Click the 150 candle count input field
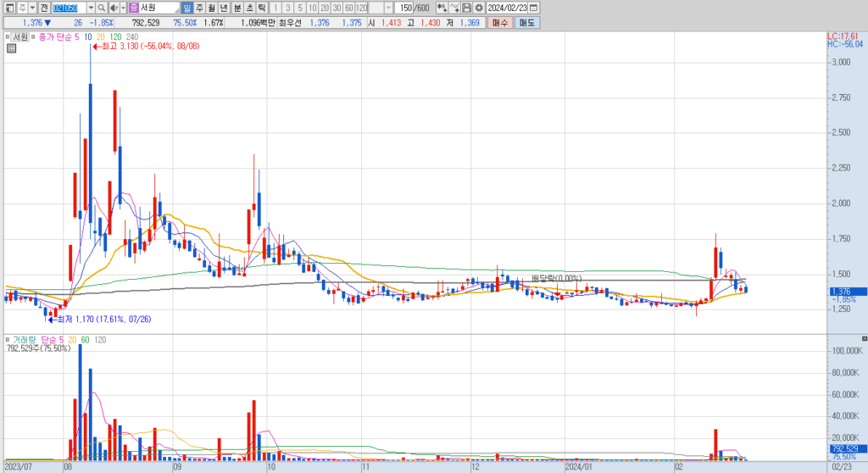This screenshot has width=868, height=473. click(406, 8)
